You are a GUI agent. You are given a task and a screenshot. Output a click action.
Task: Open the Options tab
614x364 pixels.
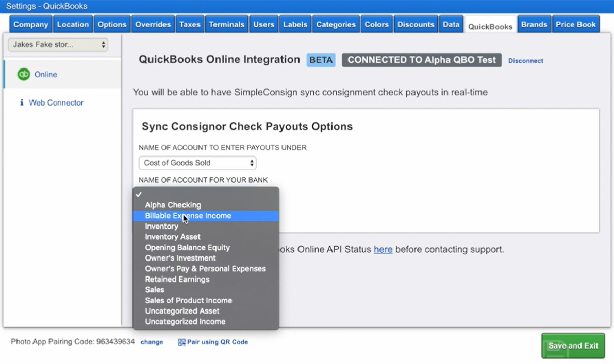point(112,24)
